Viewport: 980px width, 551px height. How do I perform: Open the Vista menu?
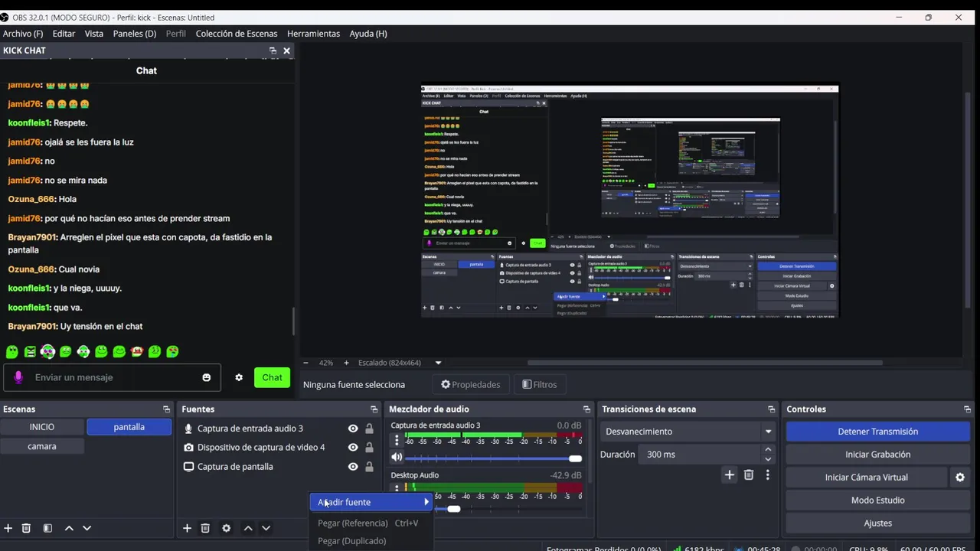[94, 34]
